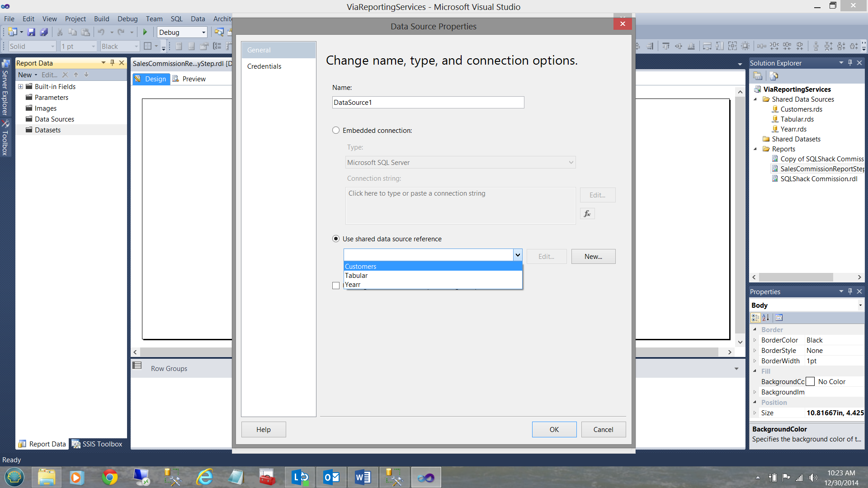
Task: Click Customers.rds data source icon
Action: pyautogui.click(x=775, y=109)
